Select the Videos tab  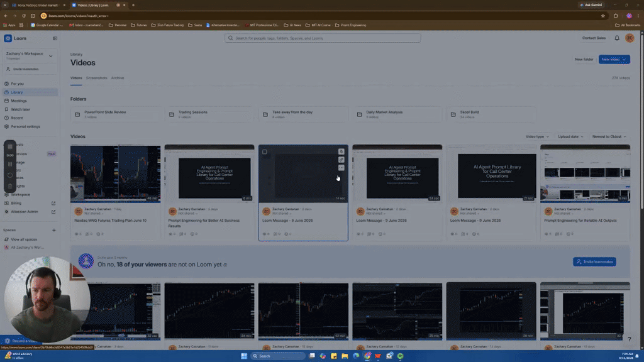tap(76, 78)
